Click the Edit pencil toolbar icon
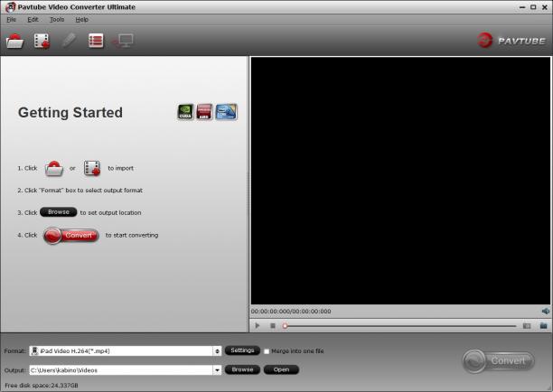This screenshot has width=553, height=392. pyautogui.click(x=69, y=41)
